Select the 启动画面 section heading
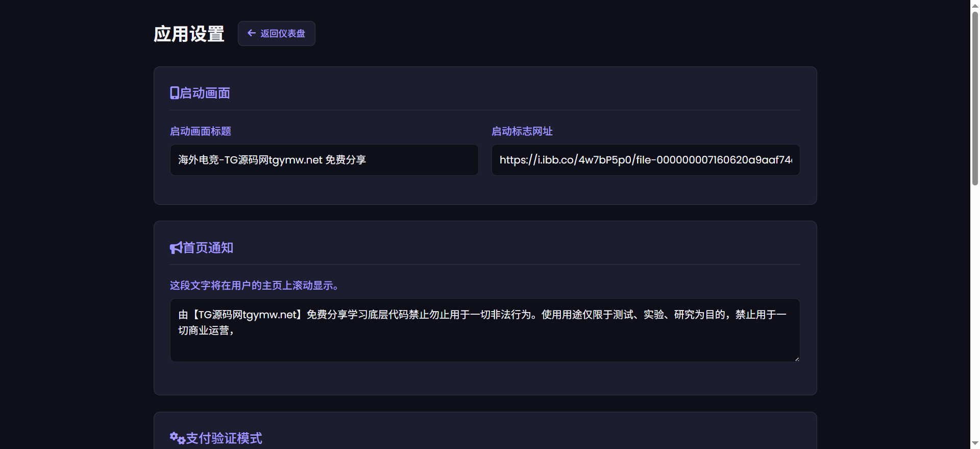The height and width of the screenshot is (449, 980). tap(205, 93)
